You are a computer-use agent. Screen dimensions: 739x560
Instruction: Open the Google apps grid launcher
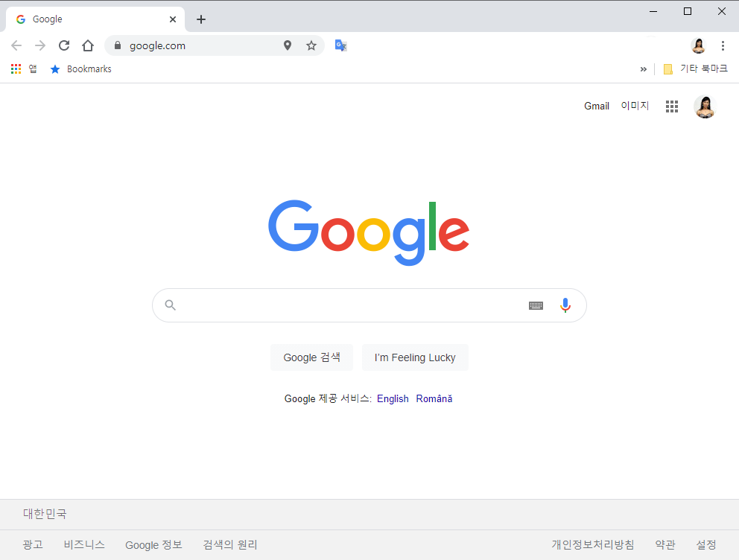click(x=672, y=106)
